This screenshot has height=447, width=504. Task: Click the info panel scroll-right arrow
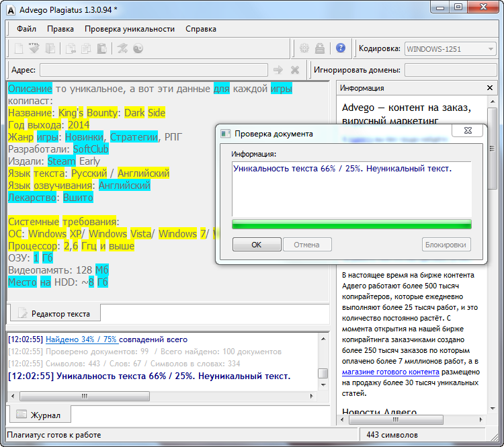click(x=481, y=419)
